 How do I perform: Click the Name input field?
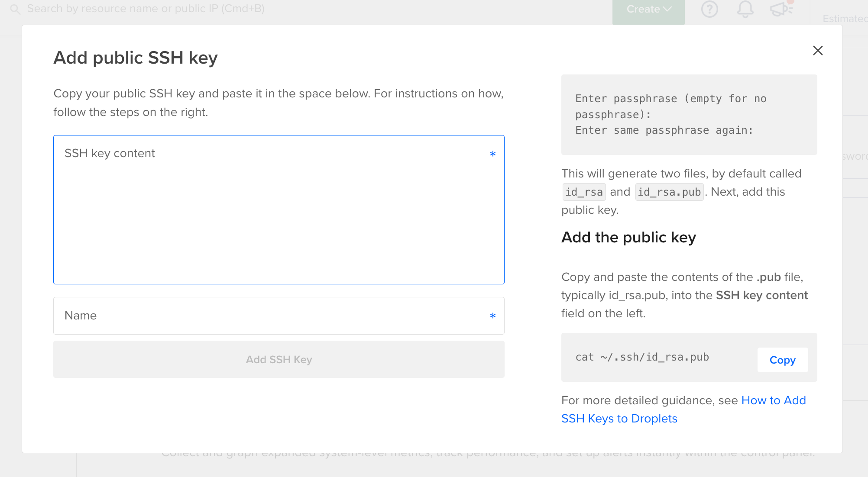tap(279, 316)
